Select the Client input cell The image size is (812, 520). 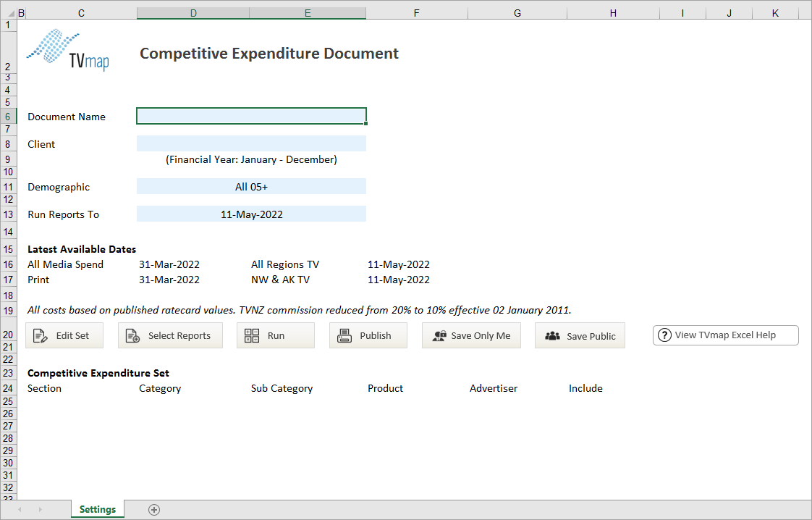[251, 143]
